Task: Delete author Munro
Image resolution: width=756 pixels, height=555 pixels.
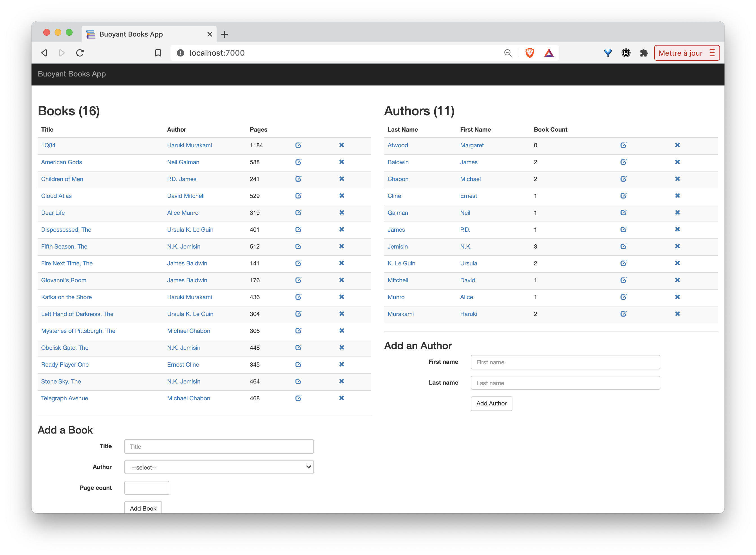Action: 677,297
